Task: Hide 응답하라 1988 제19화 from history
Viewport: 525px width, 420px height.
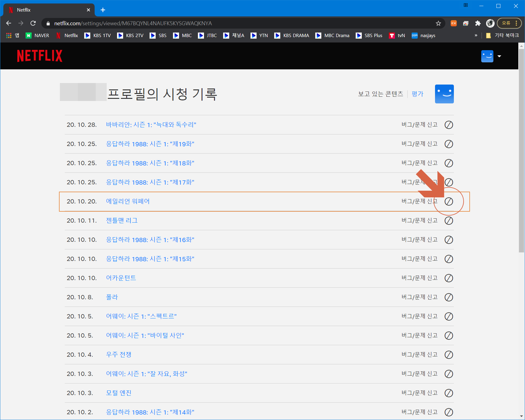Action: pos(449,144)
